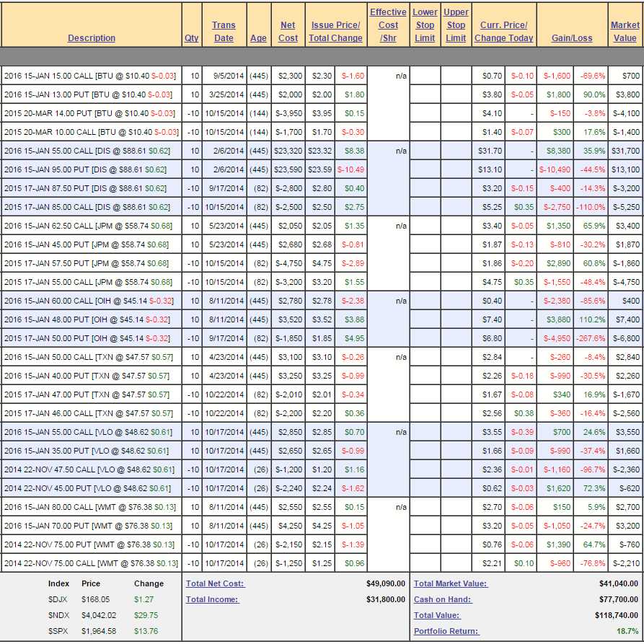The width and height of the screenshot is (644, 644).
Task: Select the 2016 15-JAN 55.00 CALL DIS row
Action: coord(90,151)
